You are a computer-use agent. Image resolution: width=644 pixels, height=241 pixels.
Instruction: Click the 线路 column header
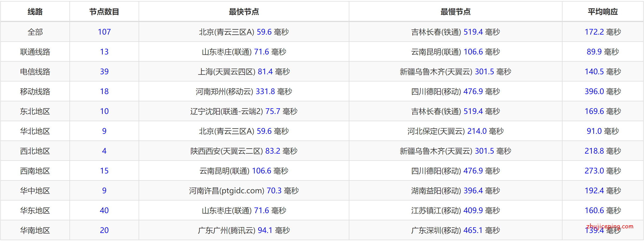tap(35, 12)
